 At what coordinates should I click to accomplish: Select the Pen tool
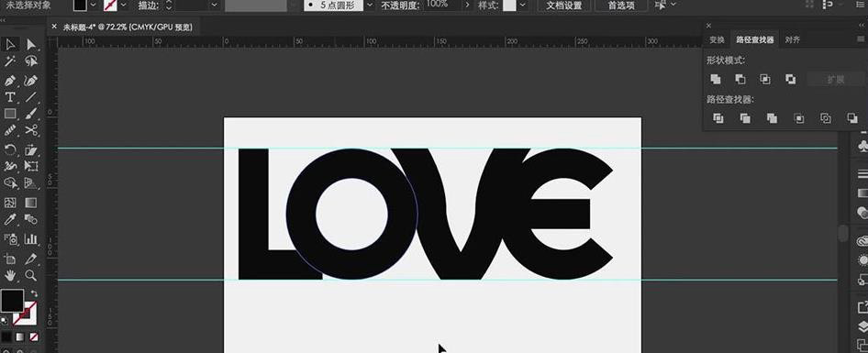coord(10,80)
